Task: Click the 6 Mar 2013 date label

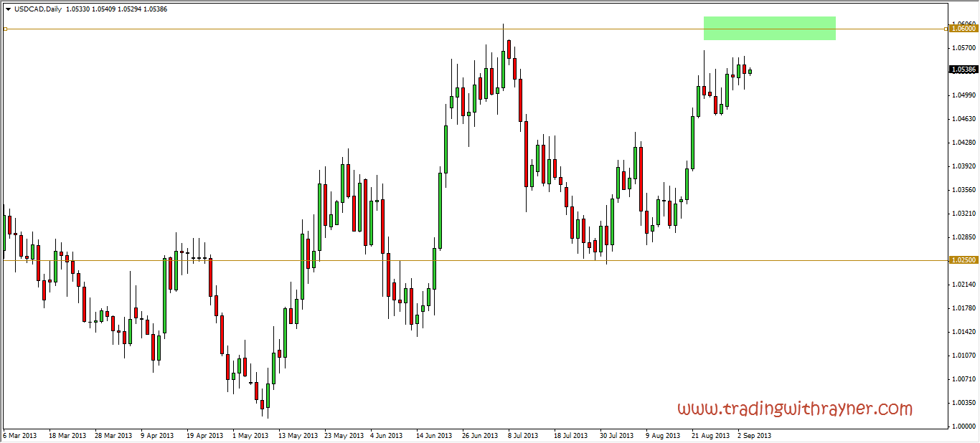Action: pos(20,435)
